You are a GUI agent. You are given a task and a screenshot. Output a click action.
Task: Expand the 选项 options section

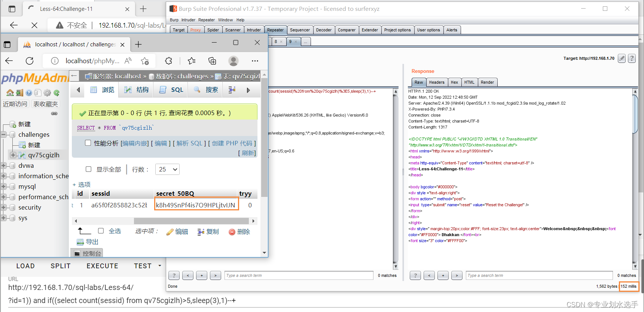point(82,185)
